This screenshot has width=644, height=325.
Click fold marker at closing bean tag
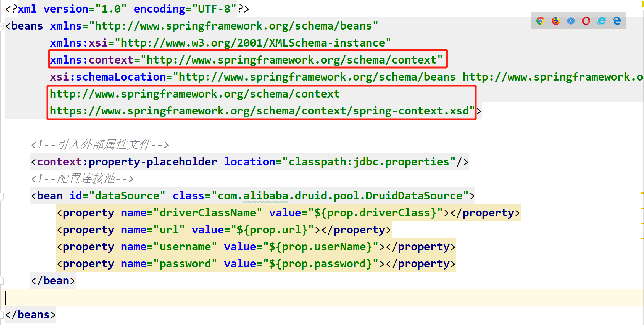[x=2, y=280]
